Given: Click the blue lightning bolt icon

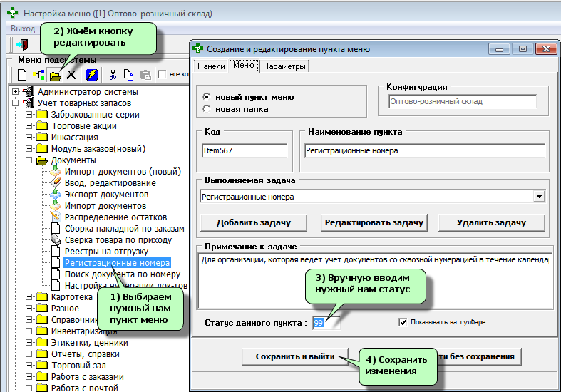Looking at the screenshot, I should pos(92,74).
